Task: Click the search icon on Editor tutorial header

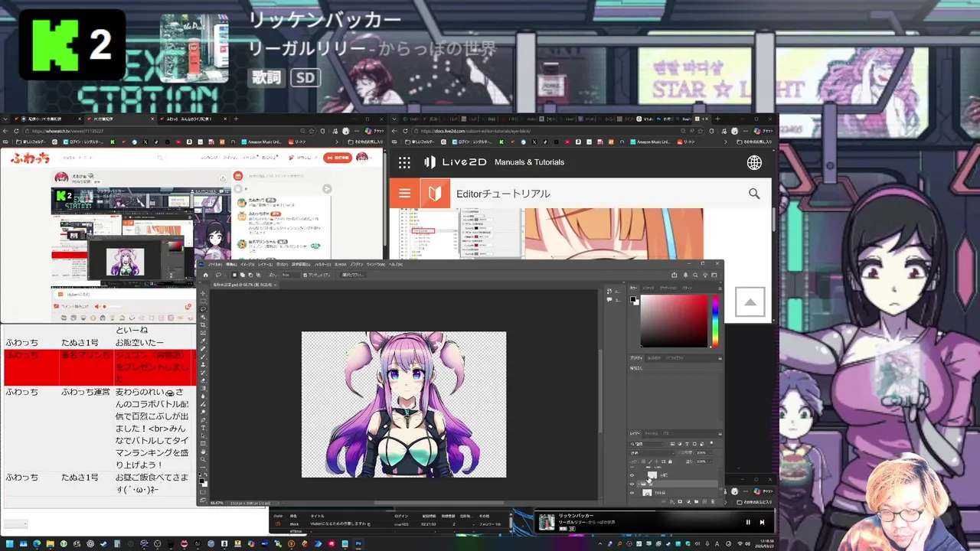Action: click(x=754, y=194)
